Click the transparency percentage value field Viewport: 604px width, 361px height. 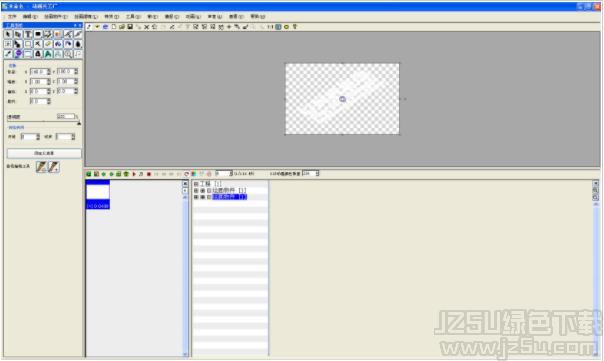tap(66, 116)
